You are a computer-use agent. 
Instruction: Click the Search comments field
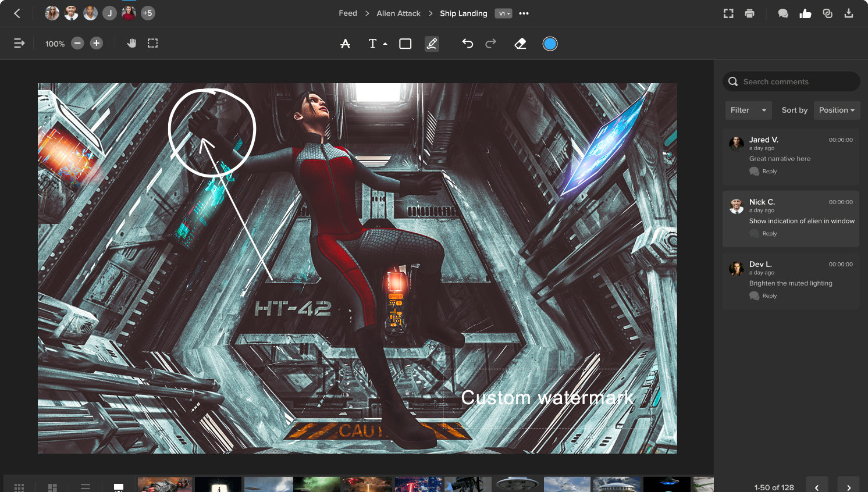click(x=791, y=81)
